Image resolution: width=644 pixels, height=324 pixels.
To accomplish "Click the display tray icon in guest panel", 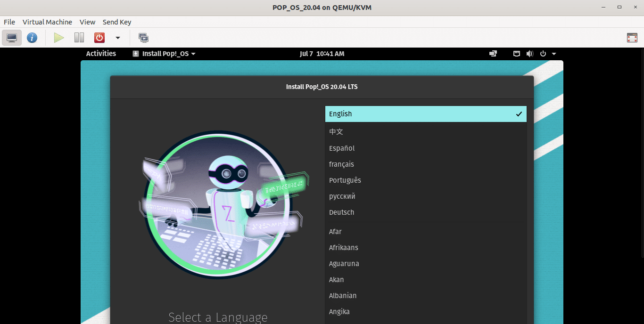I will pos(493,54).
